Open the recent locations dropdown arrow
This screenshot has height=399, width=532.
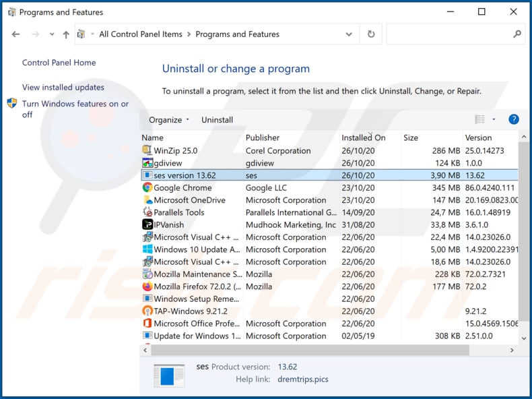(x=52, y=34)
